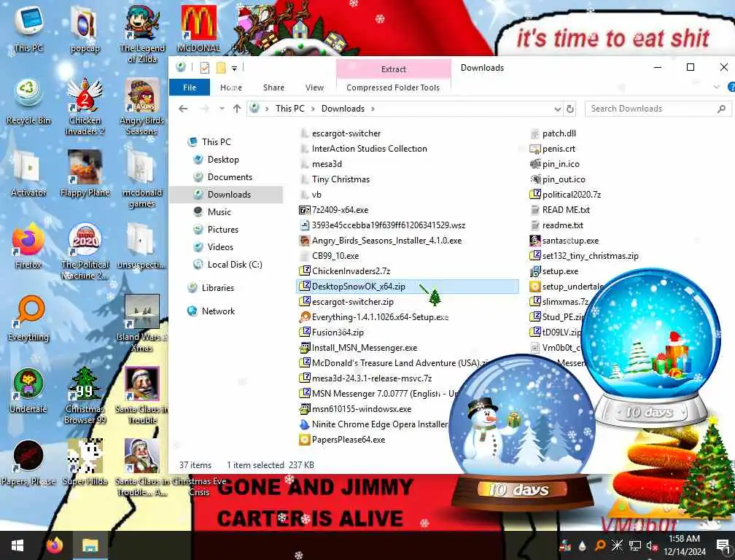The width and height of the screenshot is (735, 560).
Task: Select Network in the navigation pane
Action: pyautogui.click(x=218, y=311)
